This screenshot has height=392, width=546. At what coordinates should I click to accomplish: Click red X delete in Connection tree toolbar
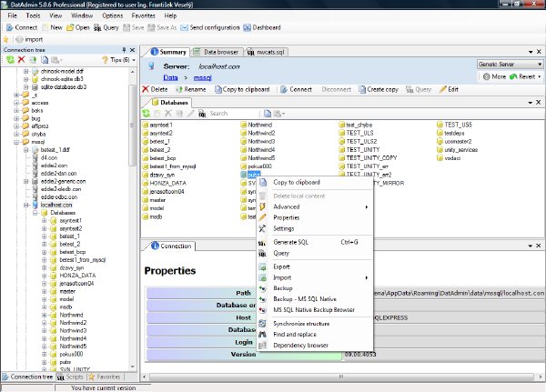click(x=22, y=60)
